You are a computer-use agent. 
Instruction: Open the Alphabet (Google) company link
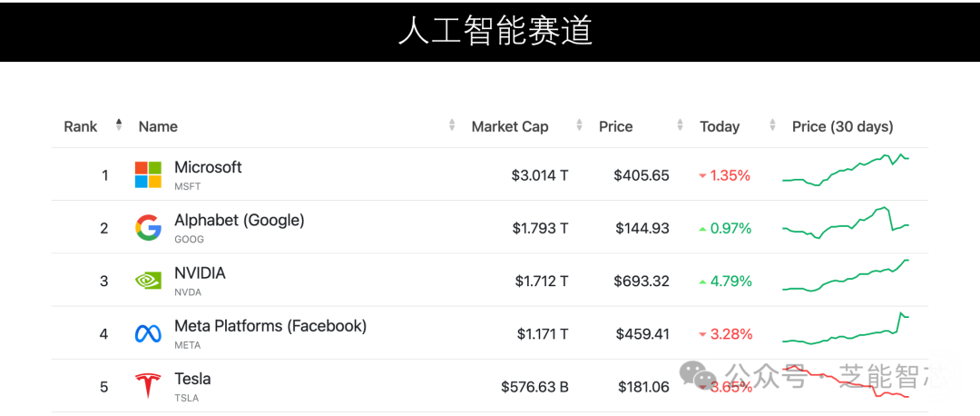(239, 220)
